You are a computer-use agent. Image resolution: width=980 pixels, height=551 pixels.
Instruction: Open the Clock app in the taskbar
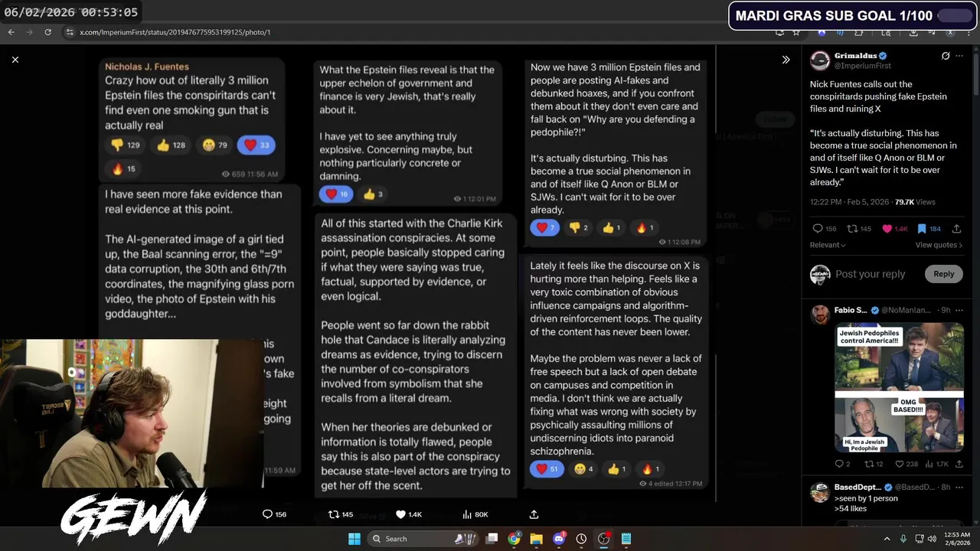[x=581, y=539]
